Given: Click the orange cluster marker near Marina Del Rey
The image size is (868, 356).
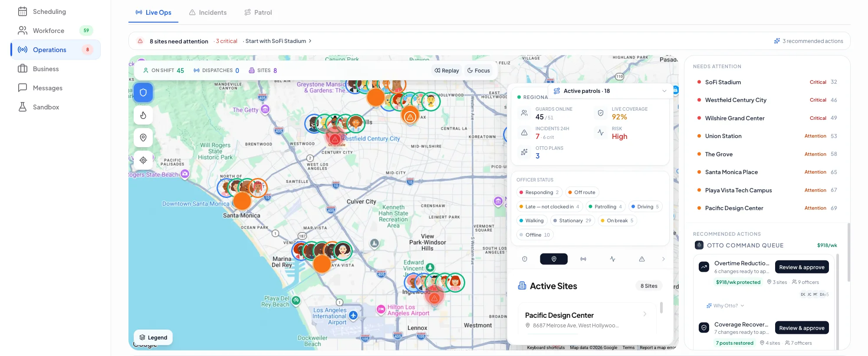Looking at the screenshot, I should pos(322,264).
